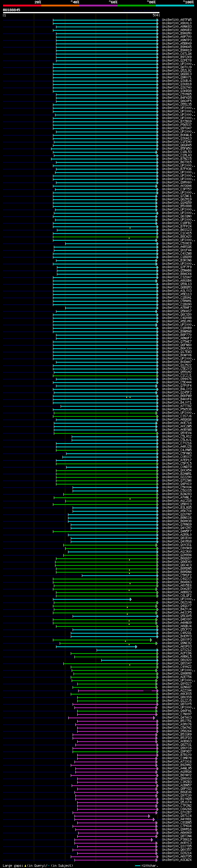Open hit UniRef100_B9HUM0

point(177,33)
